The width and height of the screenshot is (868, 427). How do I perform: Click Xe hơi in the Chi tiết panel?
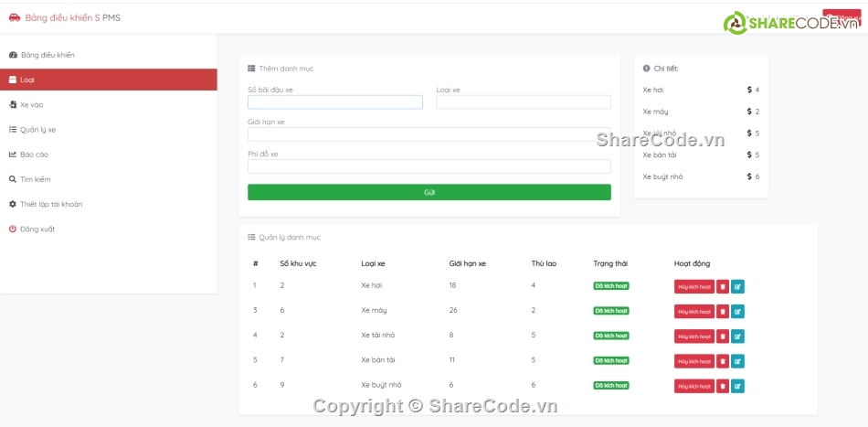click(x=652, y=90)
